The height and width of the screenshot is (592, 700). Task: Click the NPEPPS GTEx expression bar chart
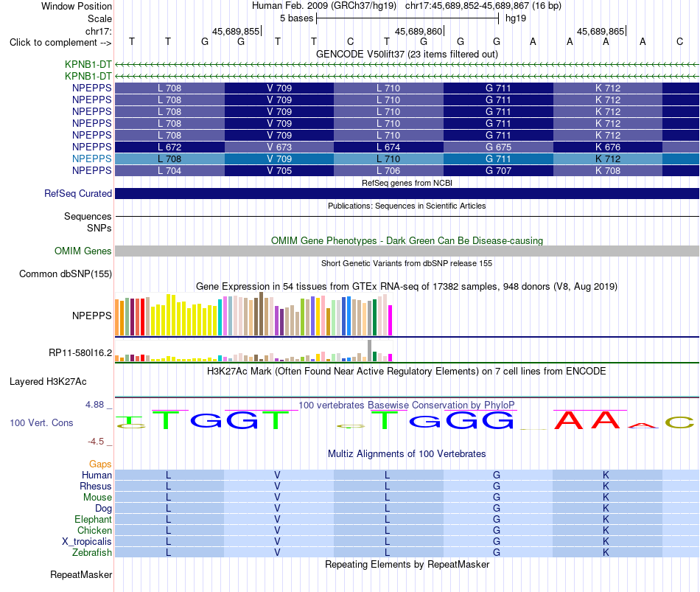point(253,314)
